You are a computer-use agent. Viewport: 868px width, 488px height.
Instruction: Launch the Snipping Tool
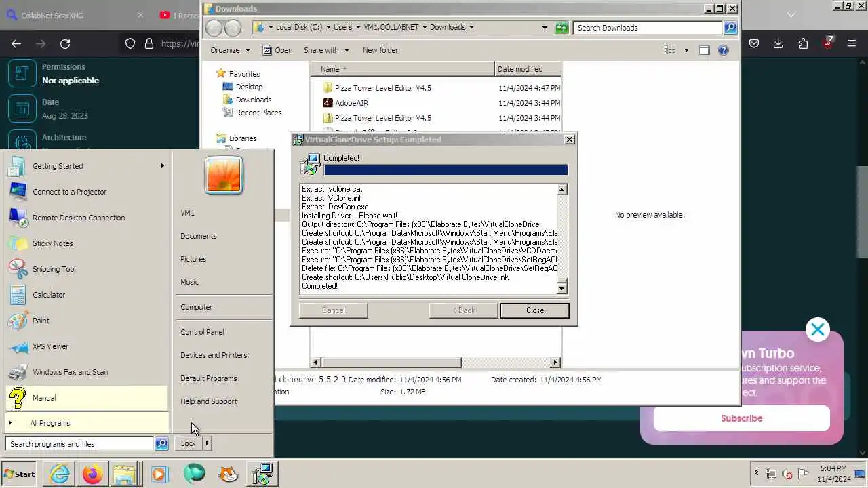86,269
